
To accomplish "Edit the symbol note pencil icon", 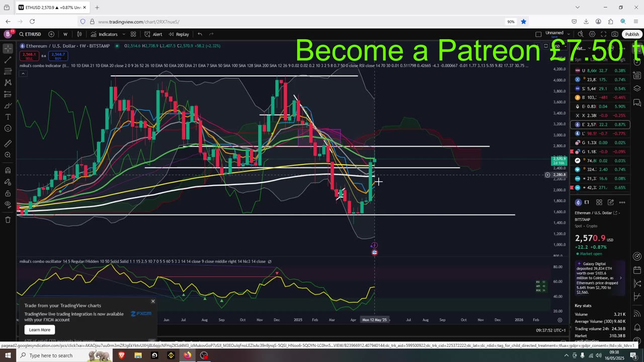I will (x=610, y=202).
